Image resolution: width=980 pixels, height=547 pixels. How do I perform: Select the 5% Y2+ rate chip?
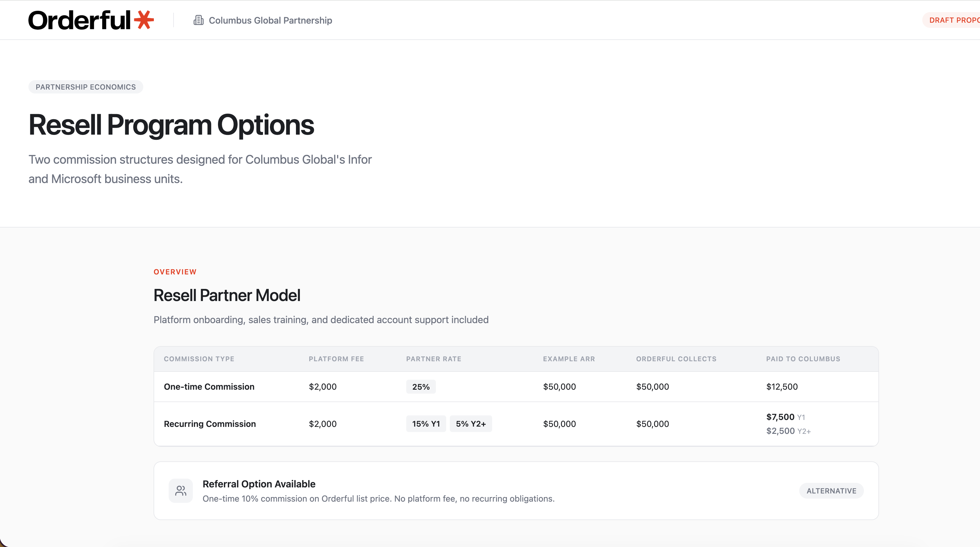point(471,424)
